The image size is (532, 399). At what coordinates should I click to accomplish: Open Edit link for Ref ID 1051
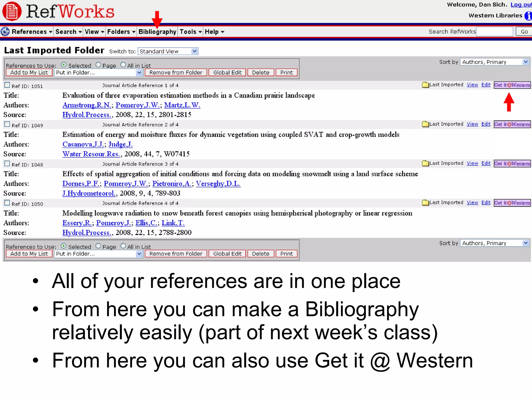click(486, 85)
